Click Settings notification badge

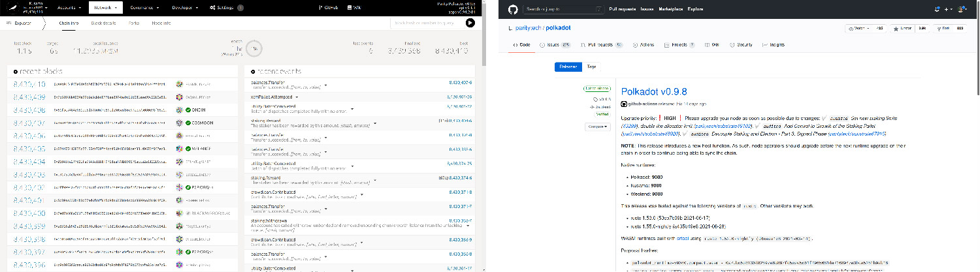click(x=240, y=8)
